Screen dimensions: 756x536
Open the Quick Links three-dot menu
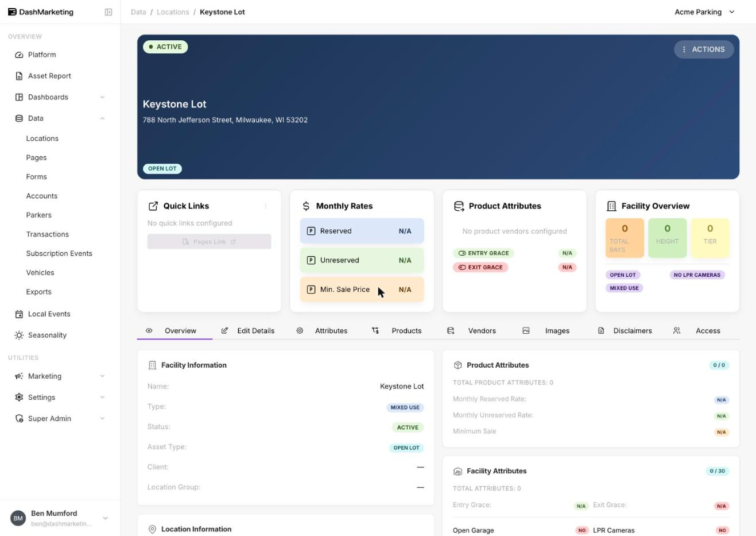pyautogui.click(x=266, y=206)
